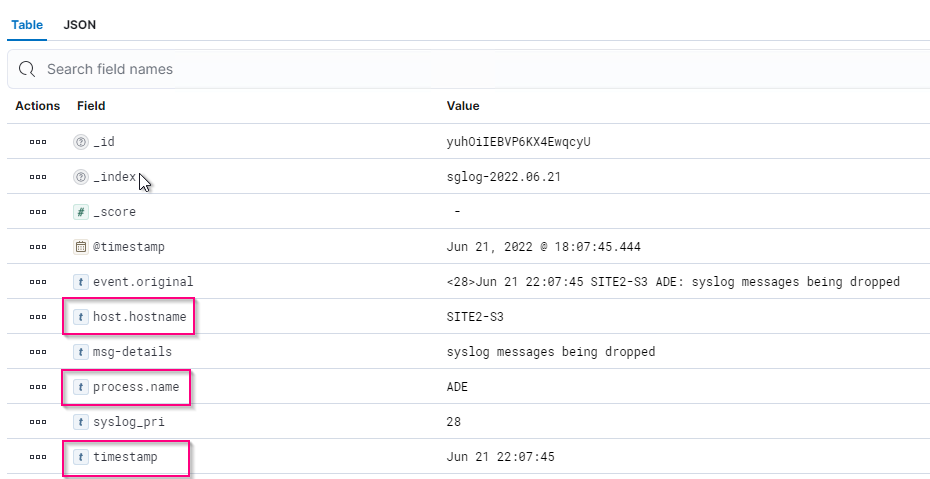Select the Table tab
This screenshot has height=479, width=930.
pyautogui.click(x=27, y=24)
